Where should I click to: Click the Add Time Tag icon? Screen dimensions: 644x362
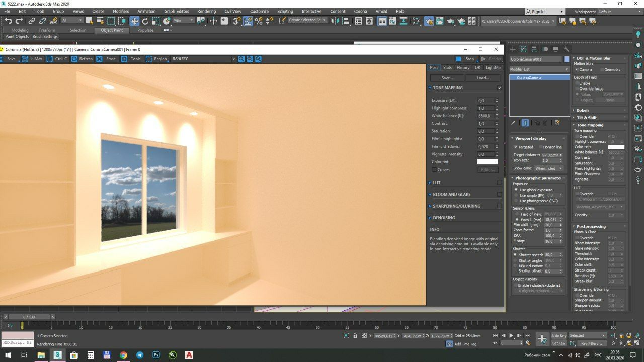click(x=449, y=344)
